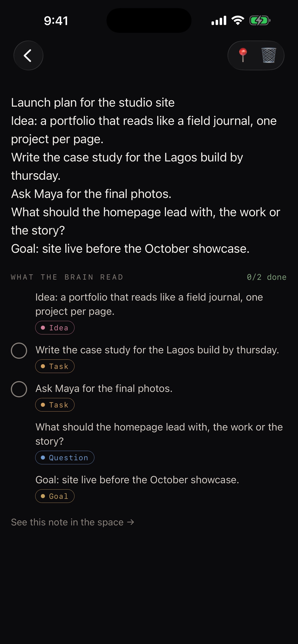Tap the parsed field journal idea item
The image size is (298, 644).
pos(149,304)
